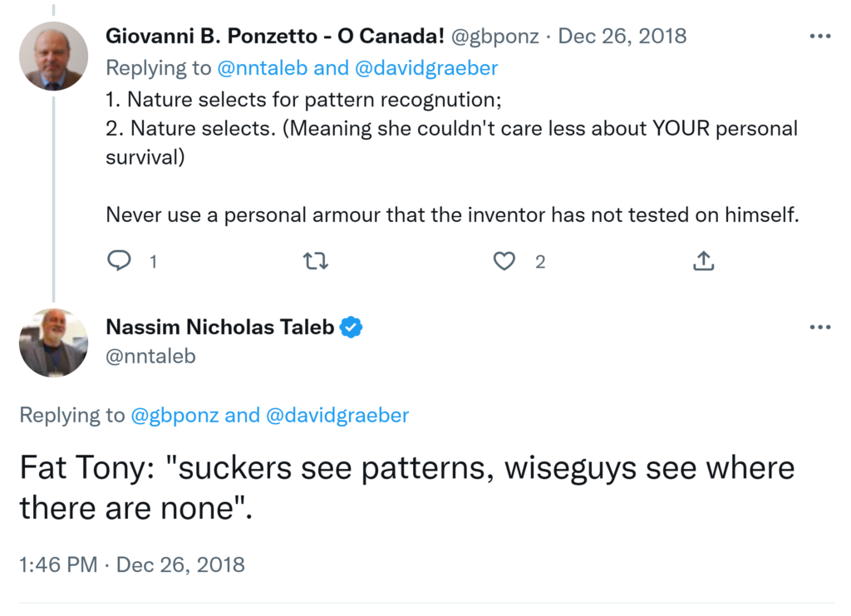
Task: Open Nassim Nicholas Taleb's profile picture
Action: (54, 342)
